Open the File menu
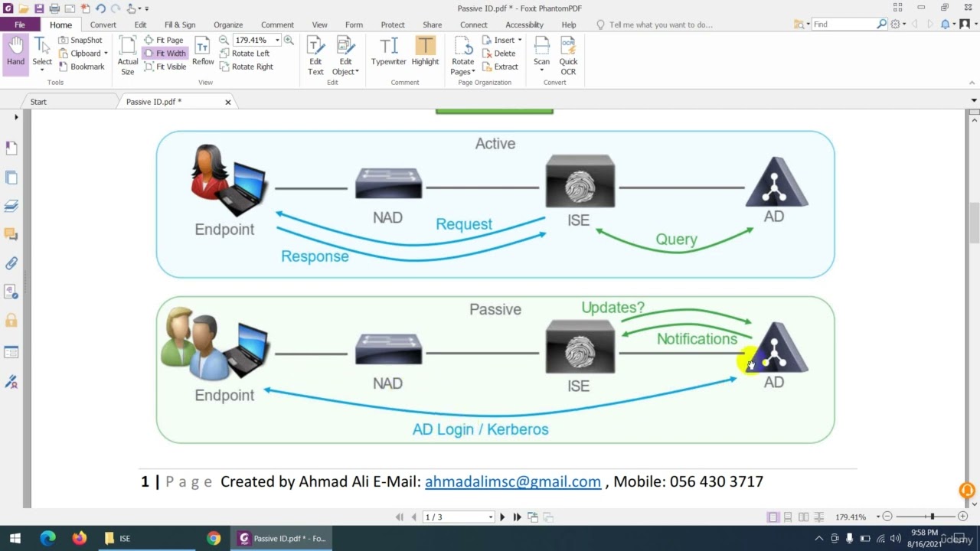The image size is (980, 551). pos(20,24)
